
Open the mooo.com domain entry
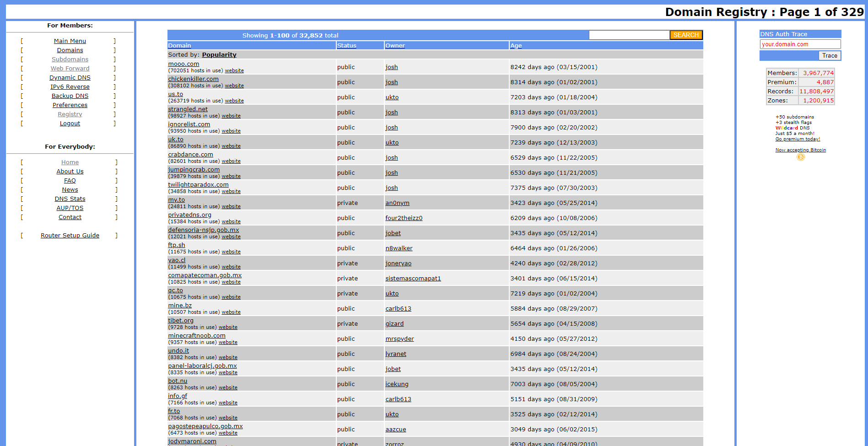click(x=183, y=64)
